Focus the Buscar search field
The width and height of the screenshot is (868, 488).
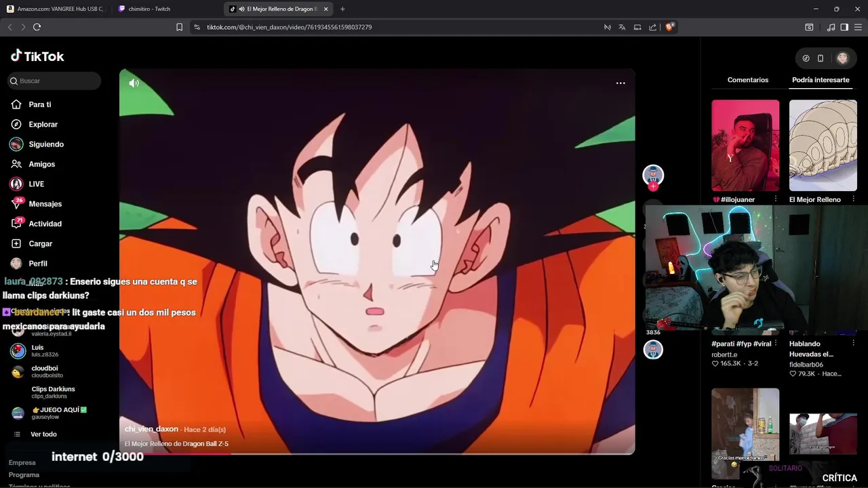click(54, 81)
